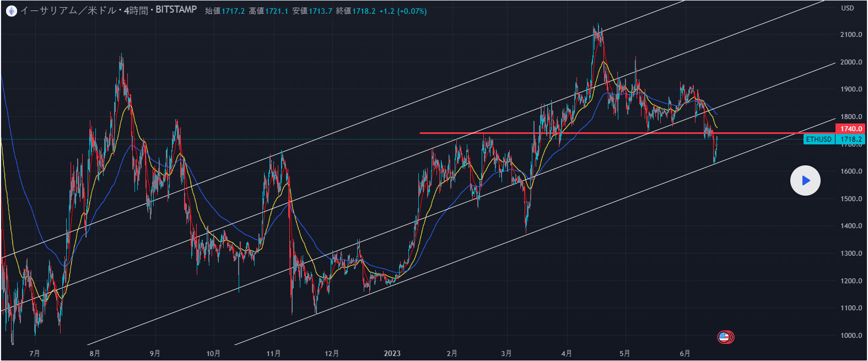Click the 高値 1721.1 high value
This screenshot has height=361, width=868.
(x=268, y=11)
